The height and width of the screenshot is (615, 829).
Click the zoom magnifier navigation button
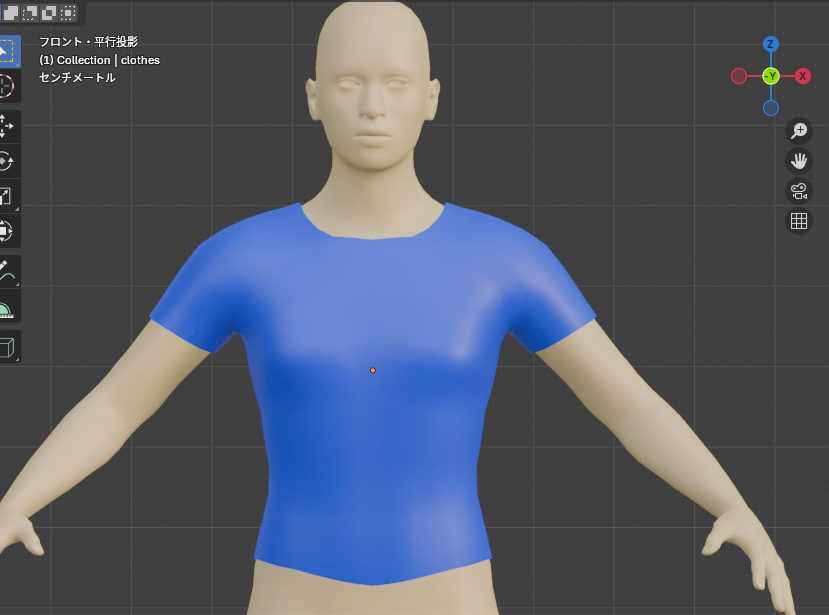pyautogui.click(x=799, y=130)
